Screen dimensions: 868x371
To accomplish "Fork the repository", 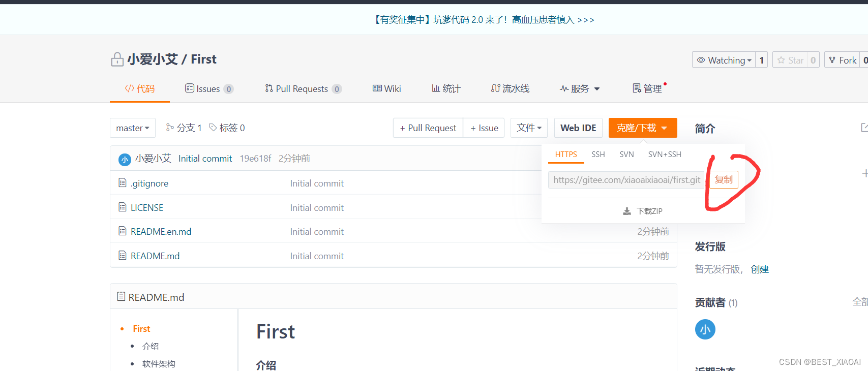I will pyautogui.click(x=842, y=60).
